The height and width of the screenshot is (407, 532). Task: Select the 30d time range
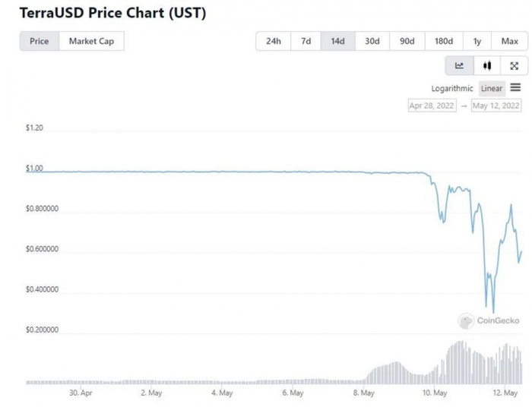(372, 41)
